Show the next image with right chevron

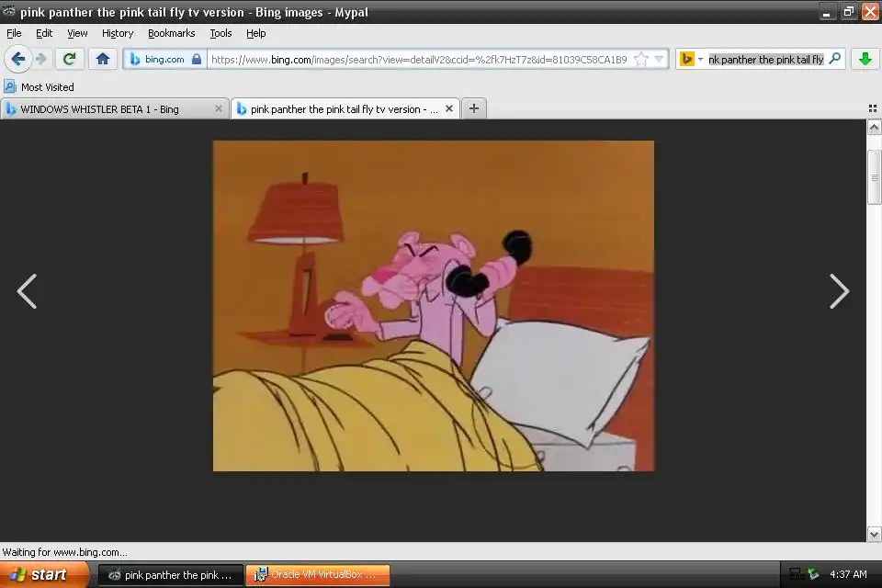[839, 291]
